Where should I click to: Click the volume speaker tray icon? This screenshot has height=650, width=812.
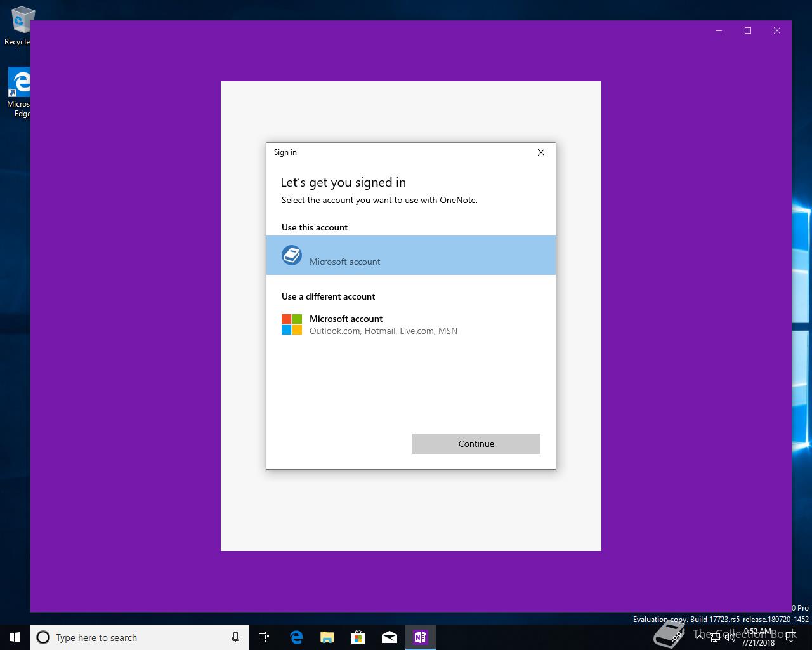(x=730, y=637)
